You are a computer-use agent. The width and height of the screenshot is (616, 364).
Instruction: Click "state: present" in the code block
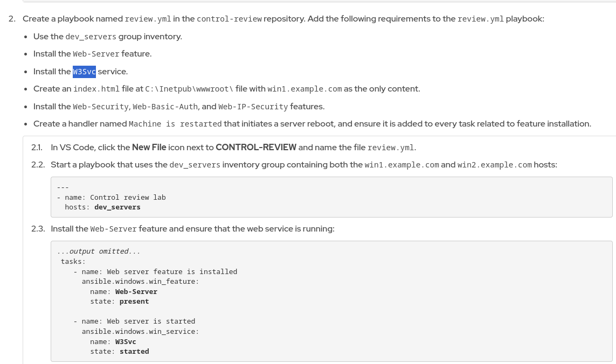[119, 302]
